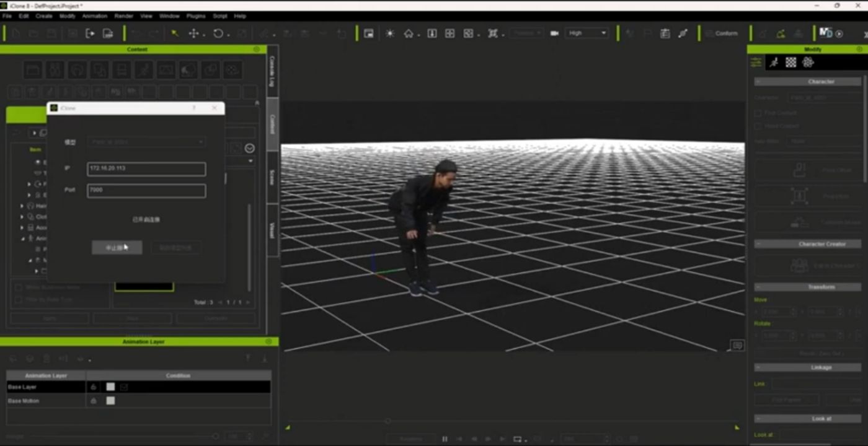Pause the viewport playback
The height and width of the screenshot is (446, 868).
click(x=445, y=439)
